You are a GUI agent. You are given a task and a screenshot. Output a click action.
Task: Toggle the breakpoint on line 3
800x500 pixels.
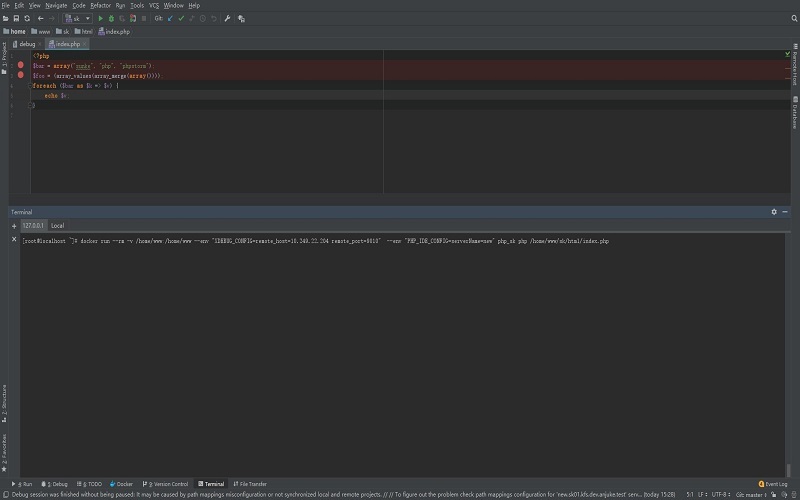click(x=20, y=75)
